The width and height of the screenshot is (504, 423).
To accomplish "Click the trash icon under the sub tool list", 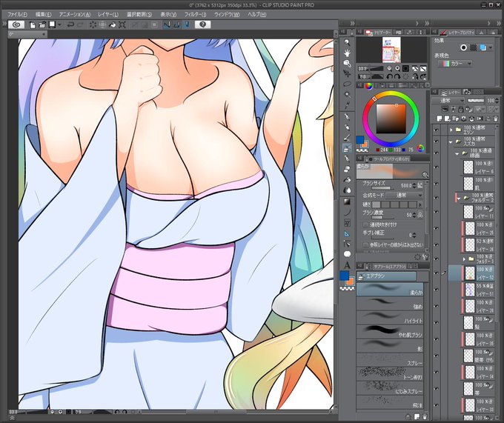I will [425, 416].
